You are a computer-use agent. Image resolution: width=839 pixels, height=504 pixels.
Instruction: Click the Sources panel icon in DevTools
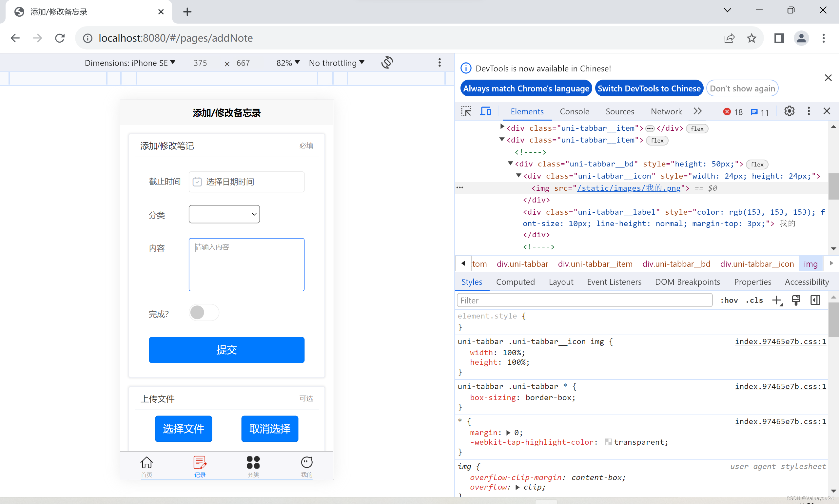pyautogui.click(x=619, y=111)
